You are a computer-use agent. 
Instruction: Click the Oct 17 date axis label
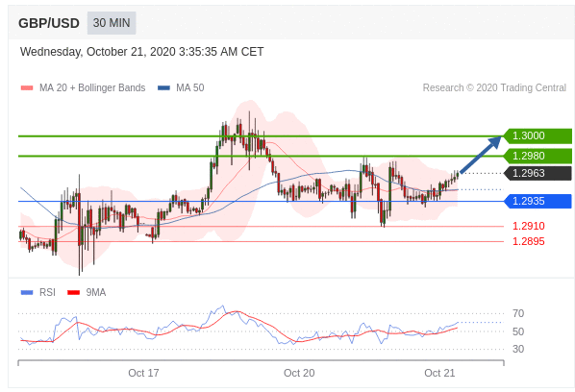pos(143,373)
